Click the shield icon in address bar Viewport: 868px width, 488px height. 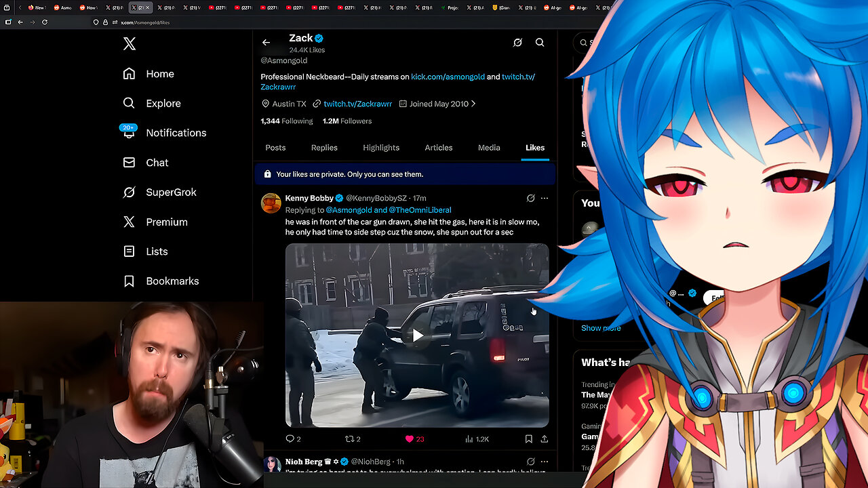[96, 22]
